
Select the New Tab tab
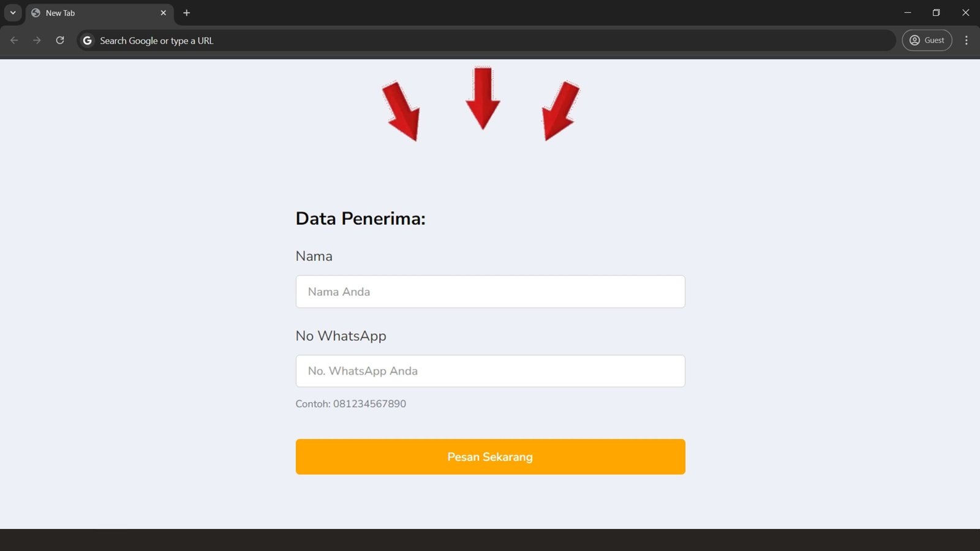coord(92,13)
